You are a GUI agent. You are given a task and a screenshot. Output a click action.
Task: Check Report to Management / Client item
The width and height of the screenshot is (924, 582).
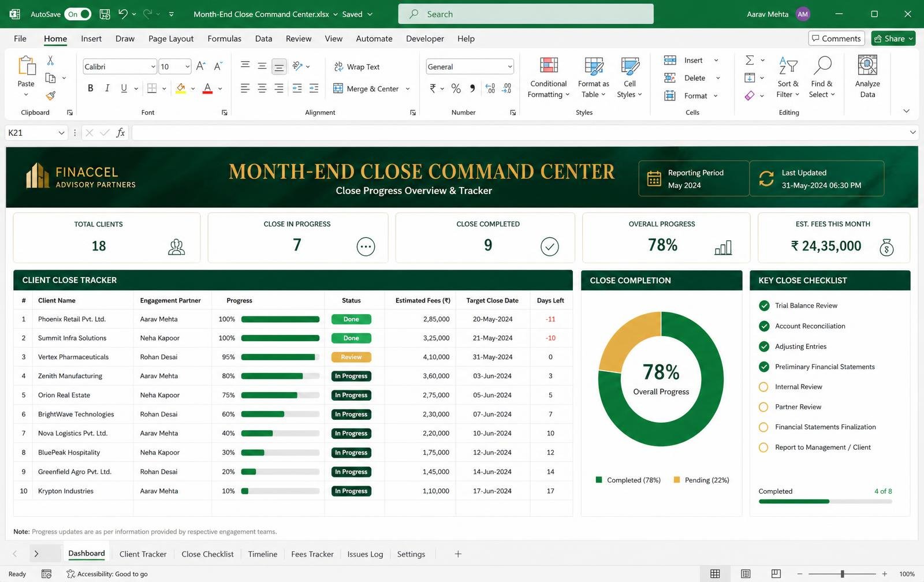click(763, 447)
